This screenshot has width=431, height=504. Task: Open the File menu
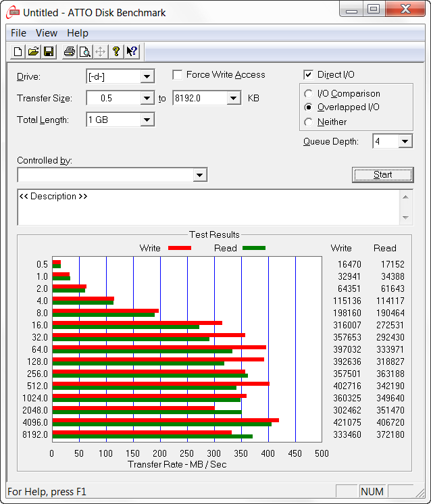pyautogui.click(x=18, y=33)
